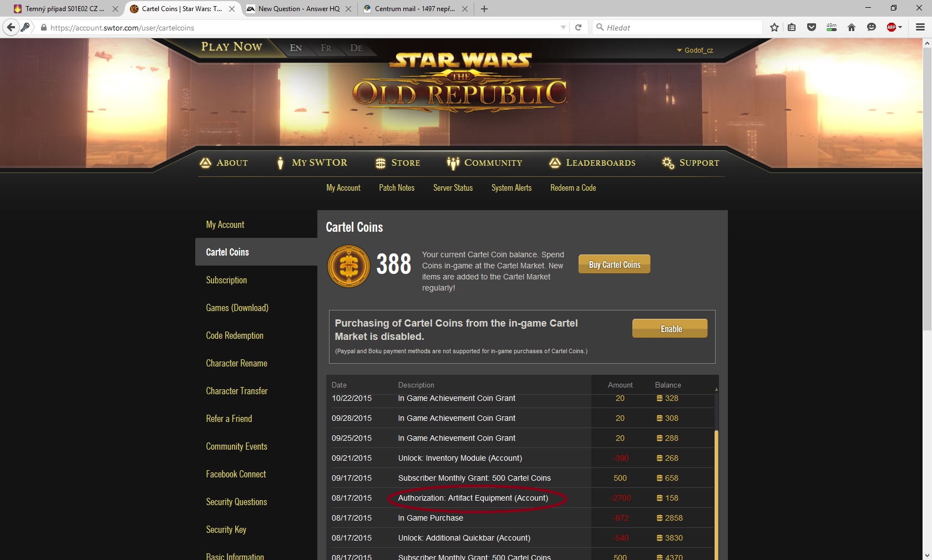
Task: Open Games (Download) in the sidebar
Action: point(237,308)
